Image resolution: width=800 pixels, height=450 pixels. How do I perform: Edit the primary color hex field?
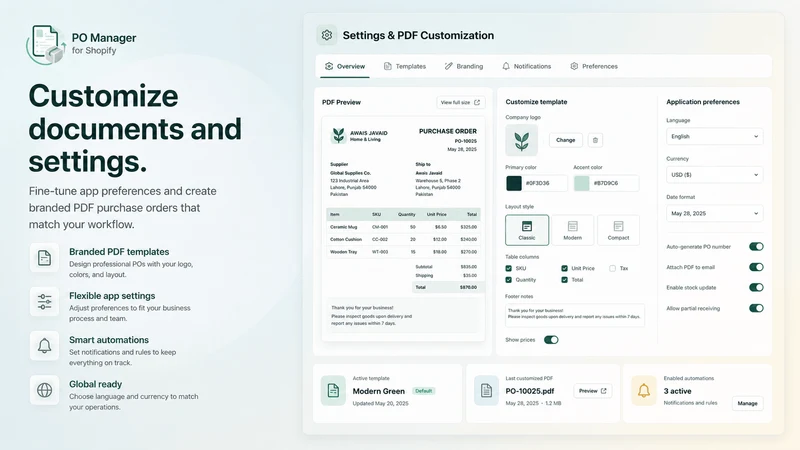click(x=544, y=183)
